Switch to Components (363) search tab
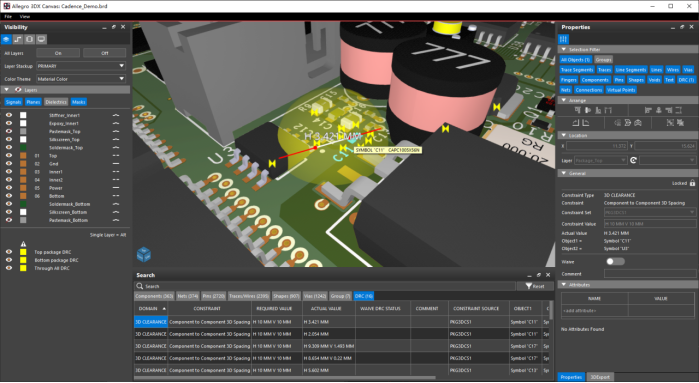This screenshot has width=699, height=383. [154, 296]
